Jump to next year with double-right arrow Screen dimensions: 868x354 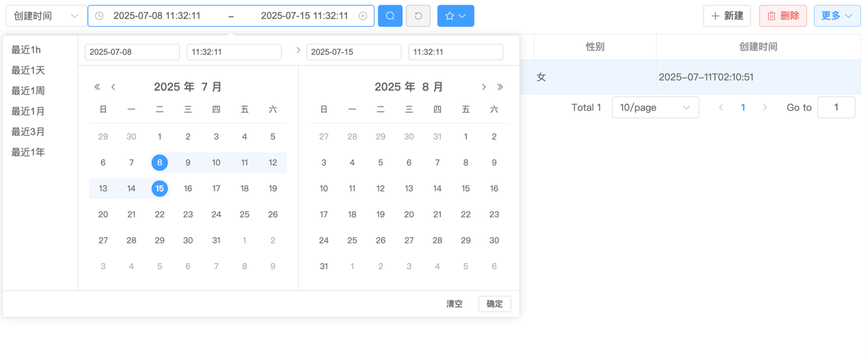500,87
